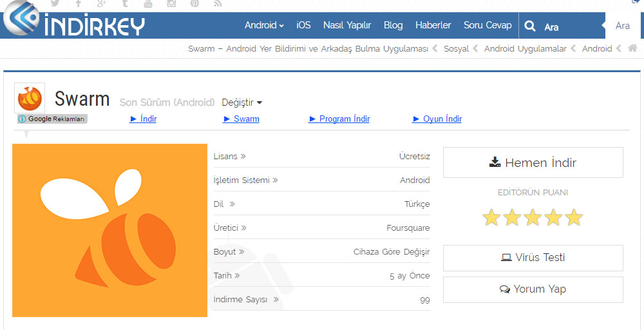Open the Soru Cevap menu item

click(488, 26)
